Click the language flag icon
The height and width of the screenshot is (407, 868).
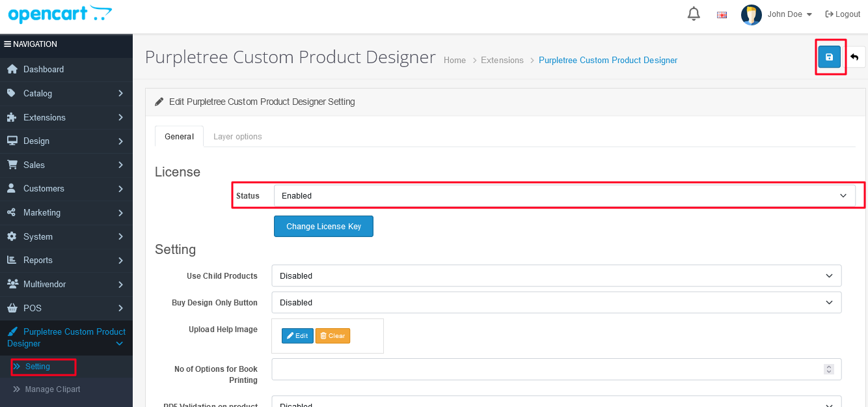722,14
